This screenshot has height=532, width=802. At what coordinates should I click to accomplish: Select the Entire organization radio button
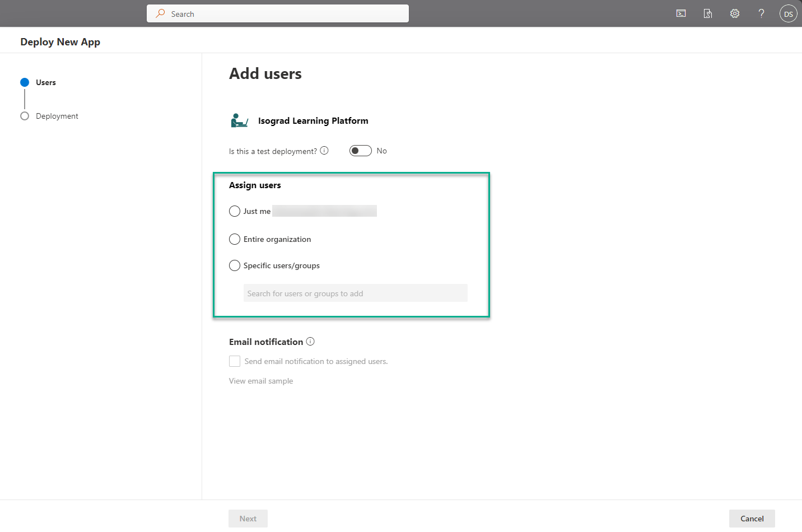[235, 239]
